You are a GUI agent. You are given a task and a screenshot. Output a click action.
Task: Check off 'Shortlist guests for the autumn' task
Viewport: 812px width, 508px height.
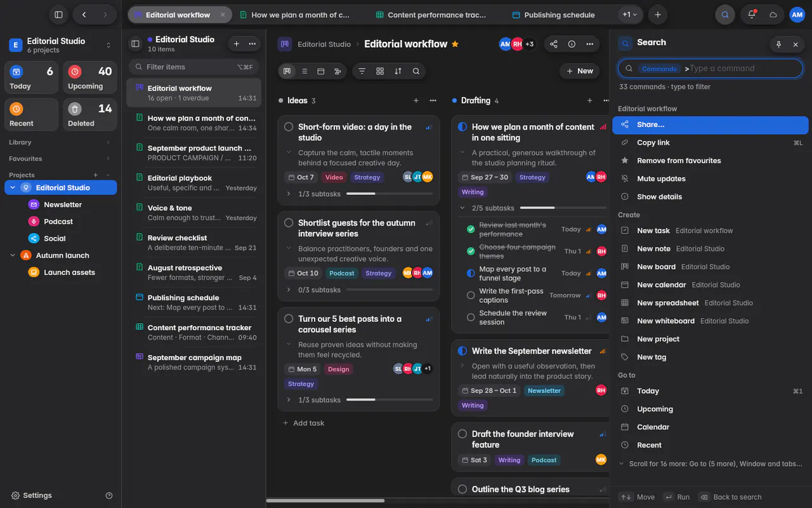289,223
